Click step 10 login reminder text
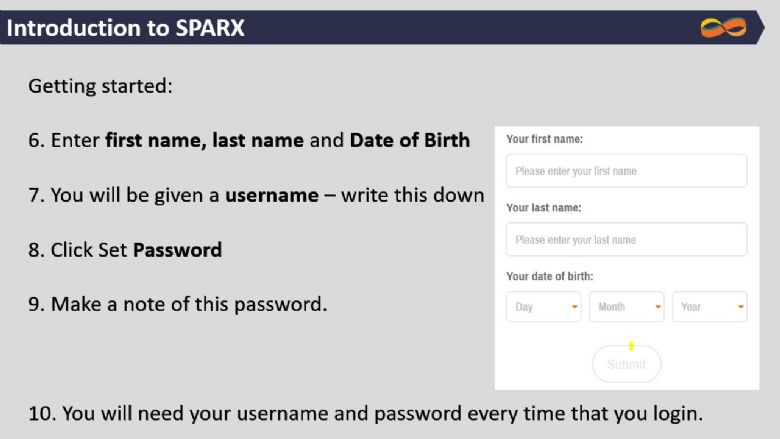The image size is (780, 439). pos(366,414)
